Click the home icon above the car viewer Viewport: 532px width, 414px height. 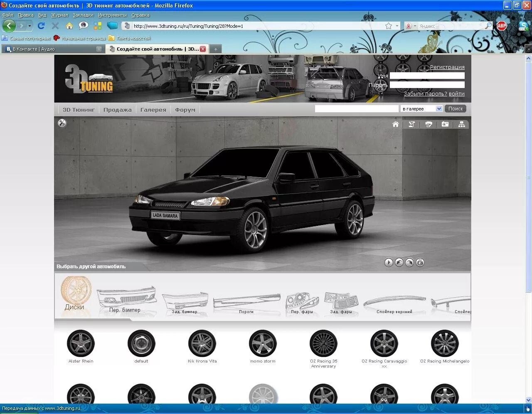point(395,124)
